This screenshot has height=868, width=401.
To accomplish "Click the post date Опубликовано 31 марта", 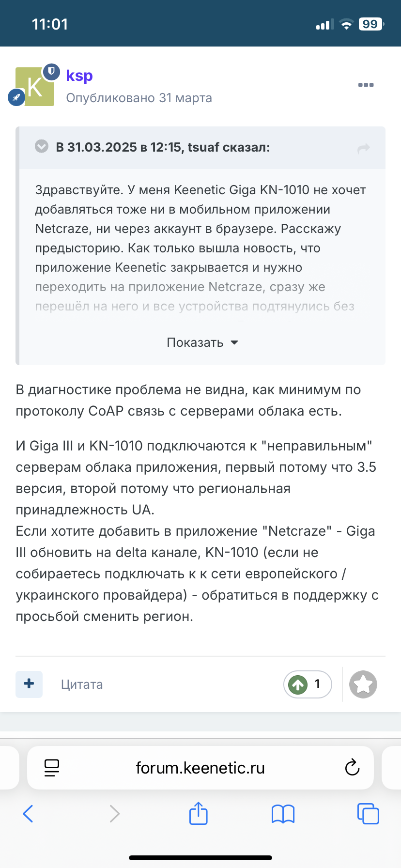I will pyautogui.click(x=139, y=98).
